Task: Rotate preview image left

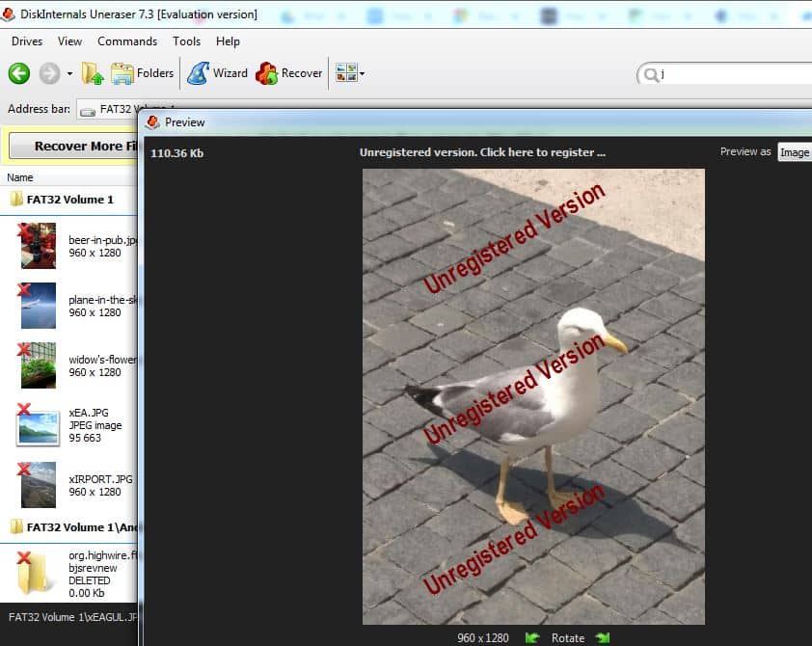Action: tap(532, 637)
